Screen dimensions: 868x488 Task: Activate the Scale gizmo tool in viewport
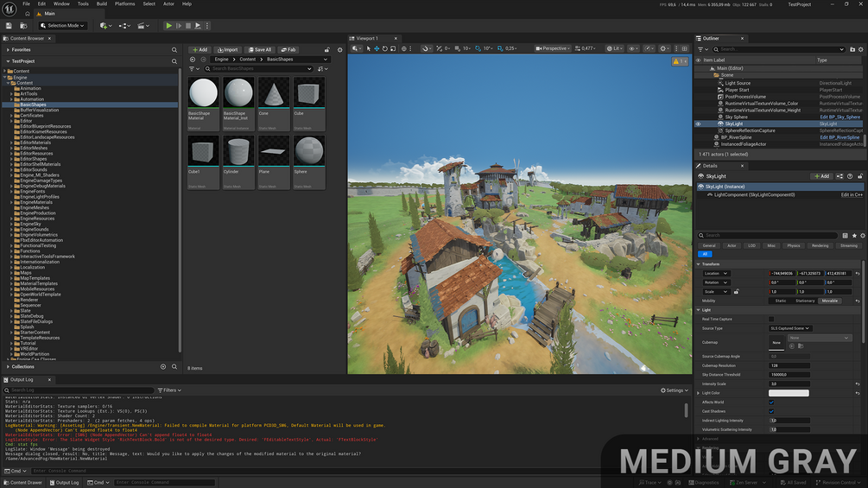point(393,48)
